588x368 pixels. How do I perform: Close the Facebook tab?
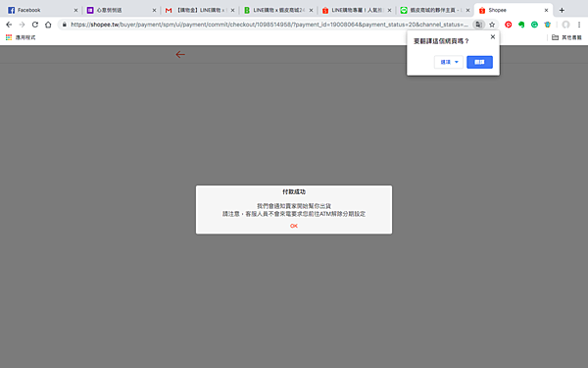(x=75, y=11)
